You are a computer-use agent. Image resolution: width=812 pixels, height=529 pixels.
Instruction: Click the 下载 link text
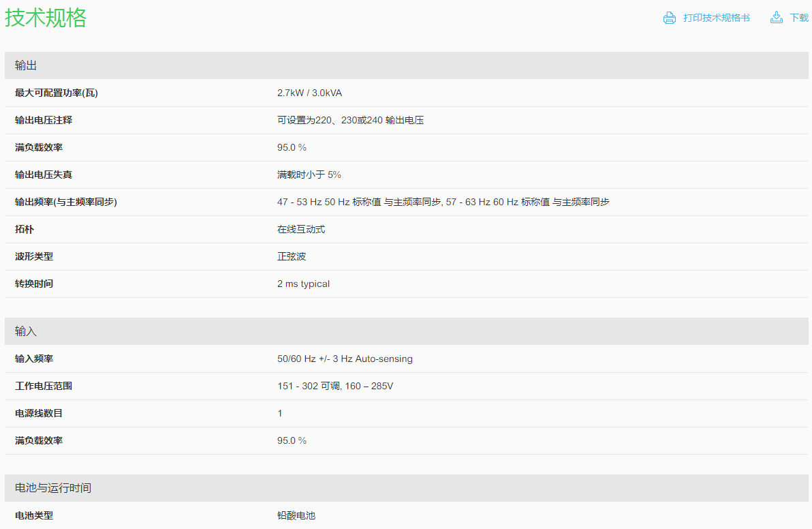799,18
